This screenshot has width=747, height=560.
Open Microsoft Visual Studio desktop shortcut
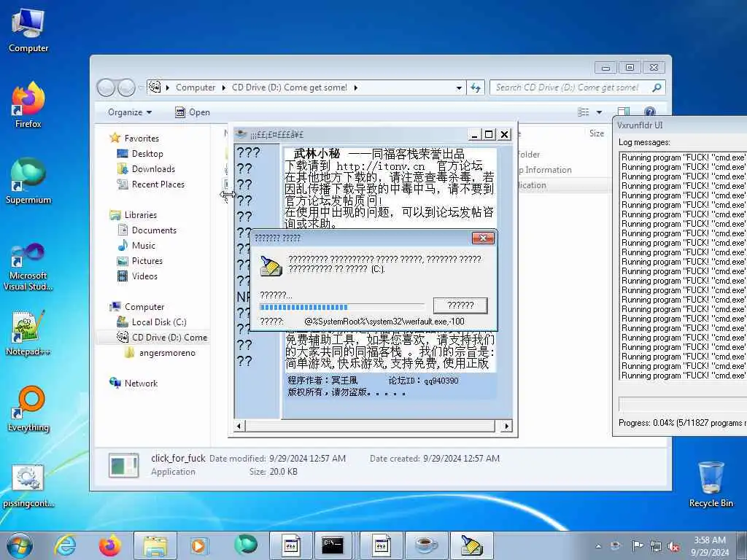point(28,267)
